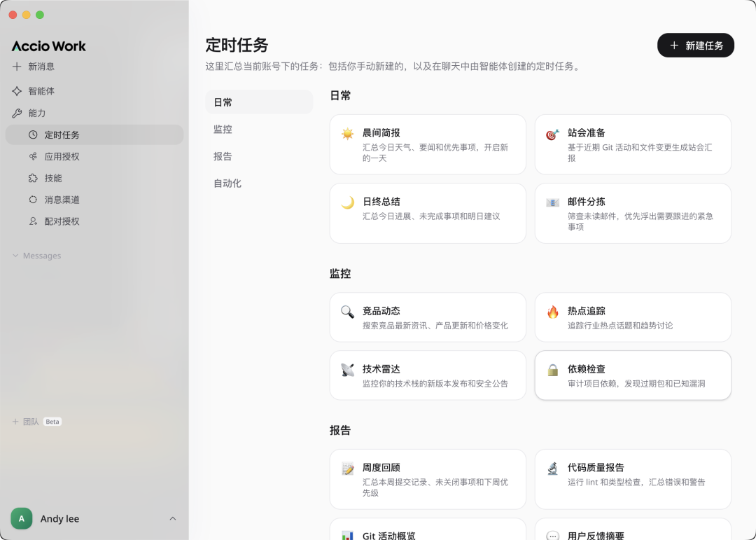Click the sun icon on 晨间简报 card

coord(347,132)
